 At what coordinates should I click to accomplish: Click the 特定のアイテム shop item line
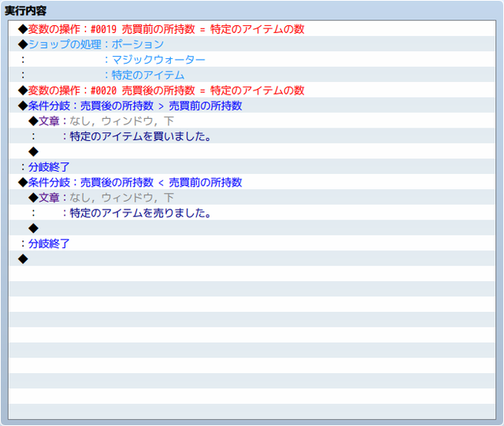pyautogui.click(x=252, y=75)
